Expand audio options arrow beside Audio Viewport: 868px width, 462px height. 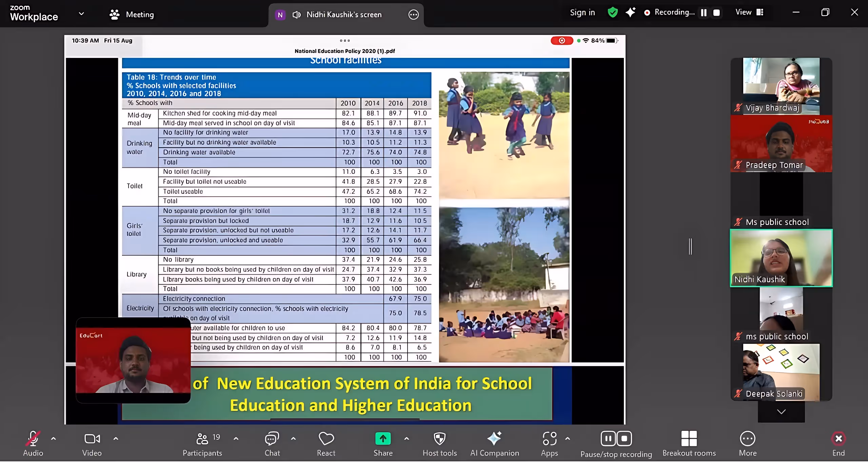point(53,439)
